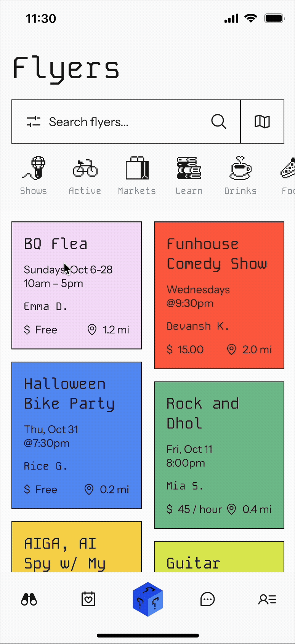Open the search filters sliders icon
This screenshot has height=644, width=295.
point(34,122)
